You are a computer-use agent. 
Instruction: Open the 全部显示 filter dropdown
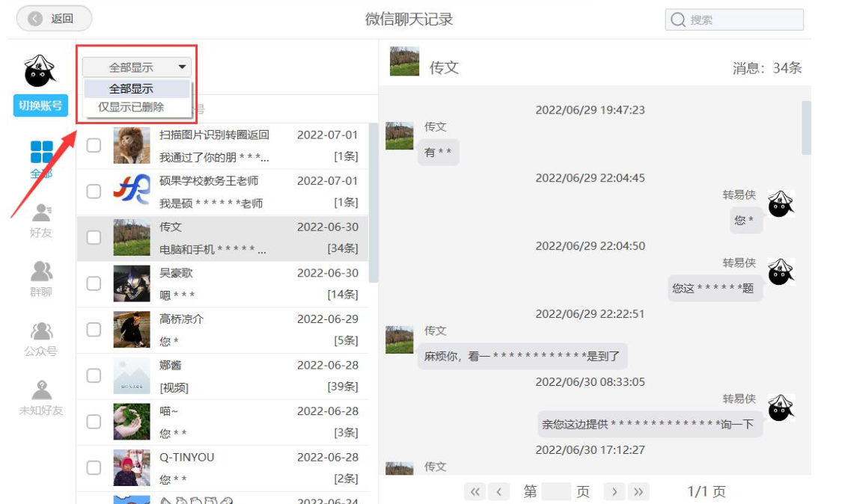137,67
